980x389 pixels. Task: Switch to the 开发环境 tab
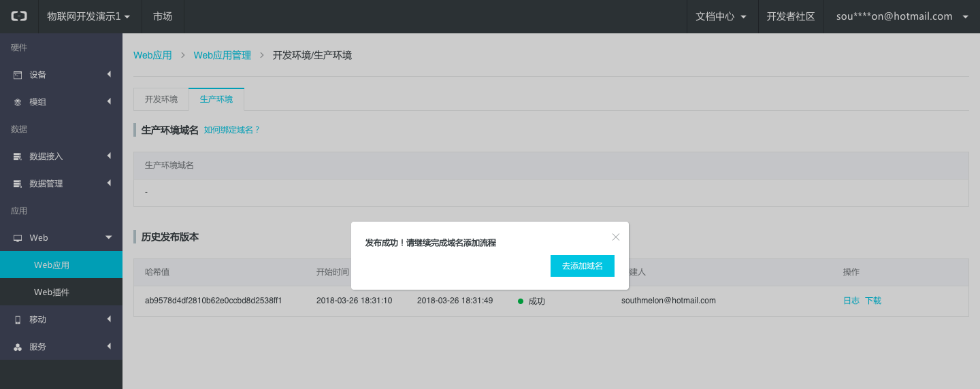(x=161, y=99)
